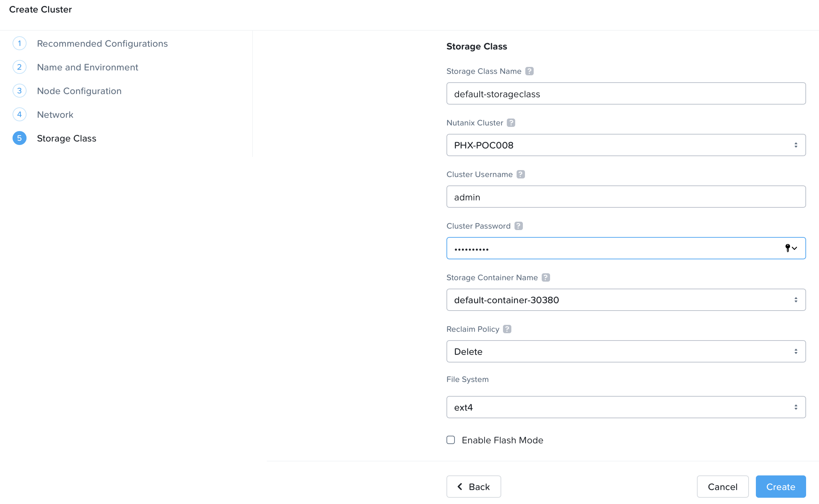Focus the Storage Class Name field
Screen dimensions: 819x504
pos(626,93)
